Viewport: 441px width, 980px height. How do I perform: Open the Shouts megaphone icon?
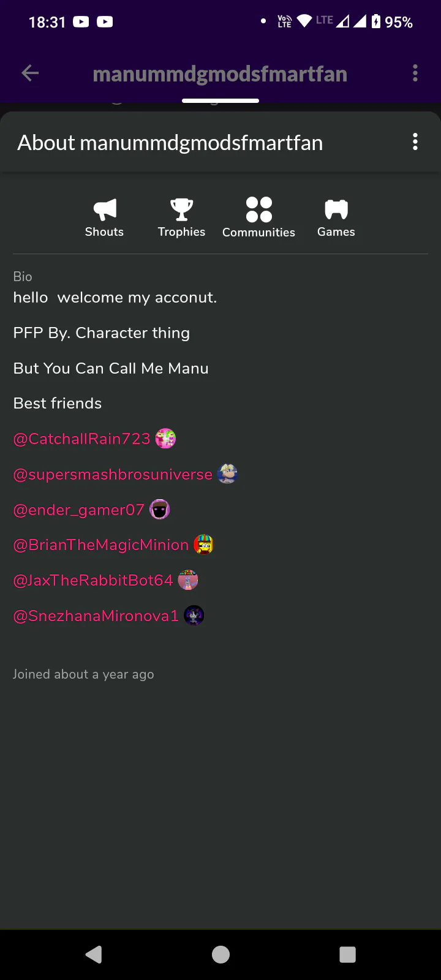105,209
